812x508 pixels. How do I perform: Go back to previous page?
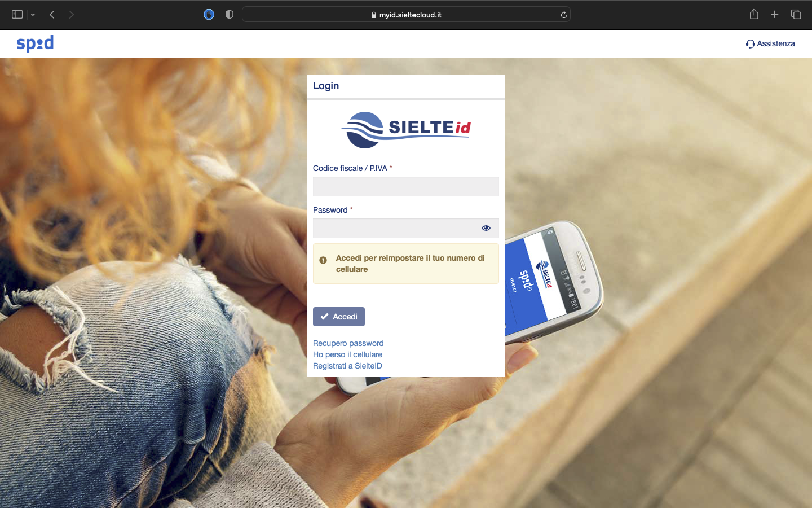pos(52,15)
